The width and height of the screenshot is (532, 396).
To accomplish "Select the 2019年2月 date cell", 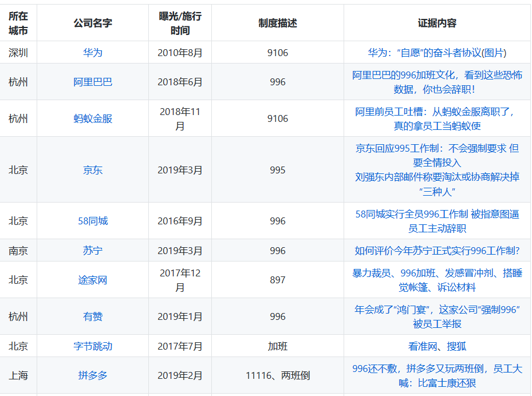I will [180, 375].
